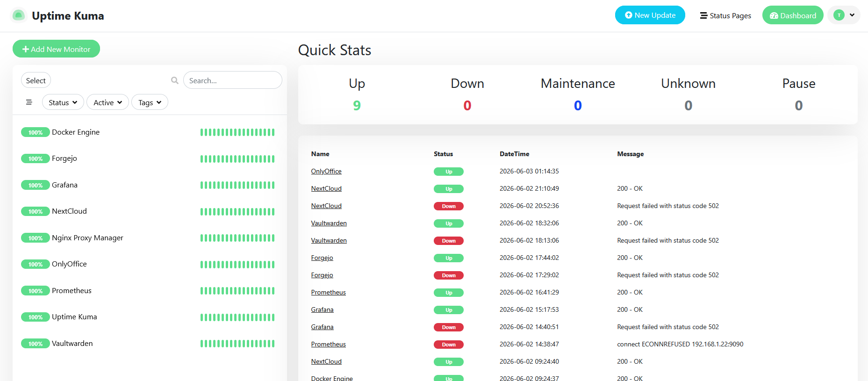Click the Select button in monitor list

[x=36, y=80]
